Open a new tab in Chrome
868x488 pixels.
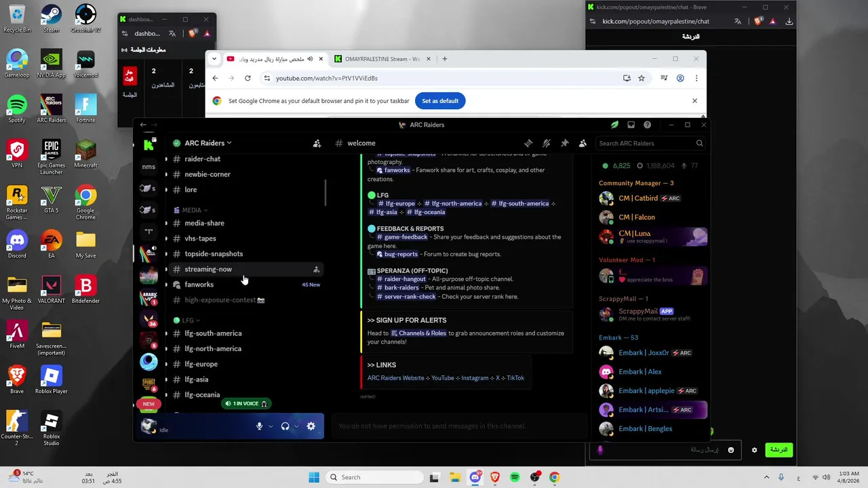coord(445,59)
